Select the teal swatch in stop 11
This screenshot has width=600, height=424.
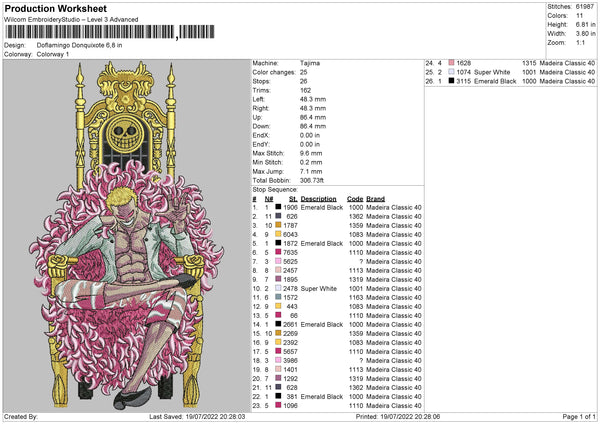point(278,297)
